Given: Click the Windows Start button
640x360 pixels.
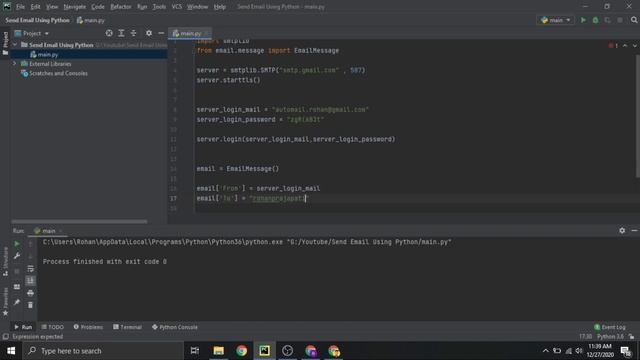Looking at the screenshot, I should point(11,351).
